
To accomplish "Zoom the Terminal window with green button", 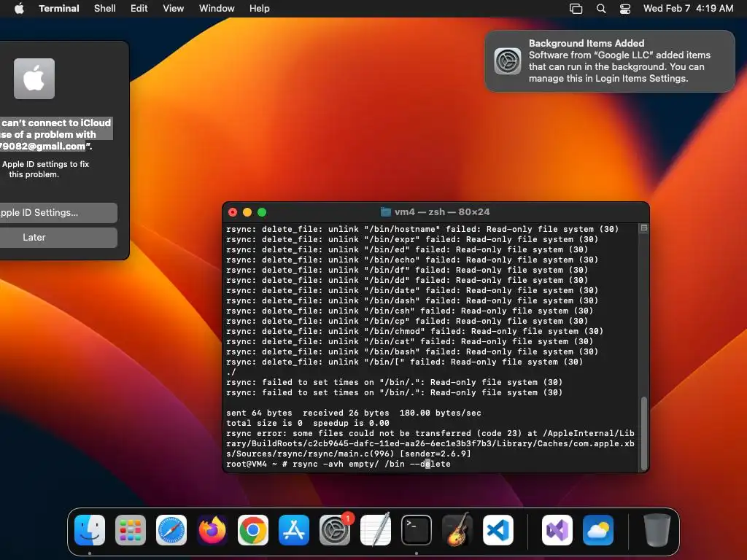I will [262, 212].
